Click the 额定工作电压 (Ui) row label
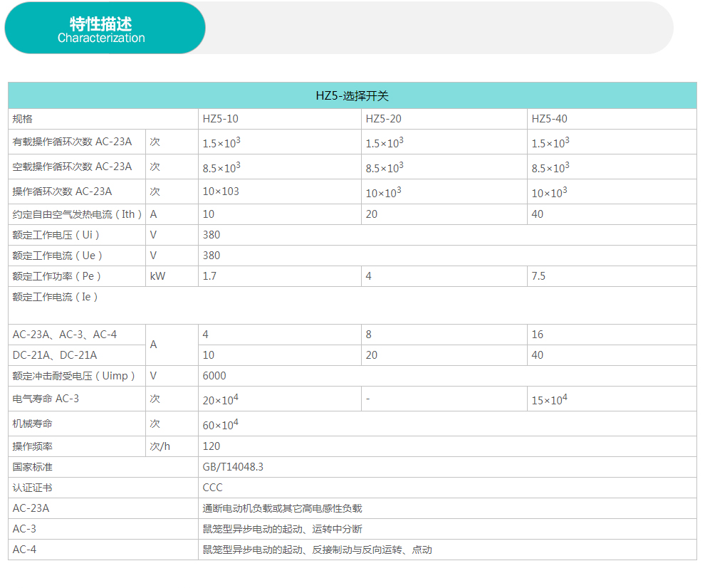 [56, 235]
